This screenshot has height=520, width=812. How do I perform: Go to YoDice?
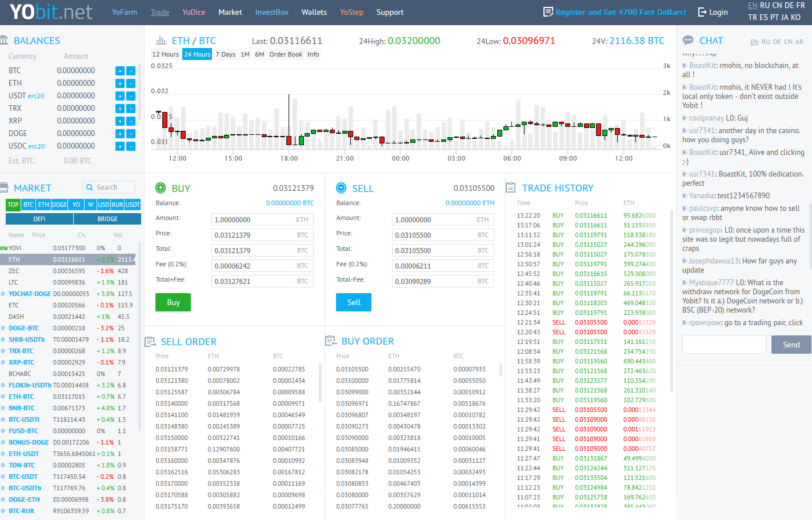pyautogui.click(x=194, y=12)
